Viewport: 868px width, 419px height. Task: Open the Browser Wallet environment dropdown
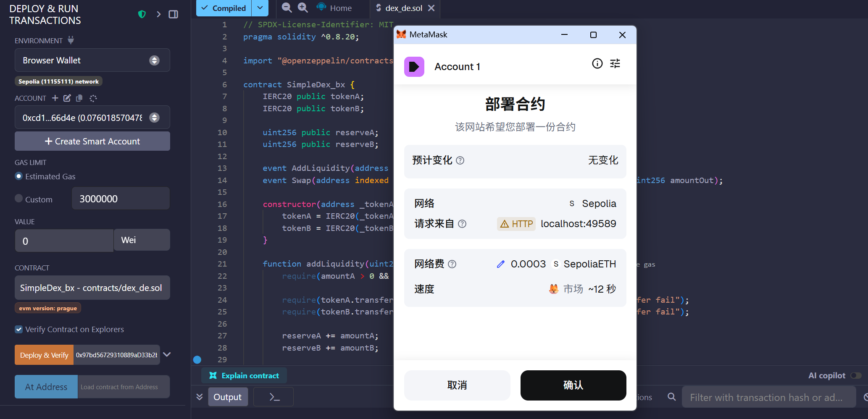[x=92, y=60]
